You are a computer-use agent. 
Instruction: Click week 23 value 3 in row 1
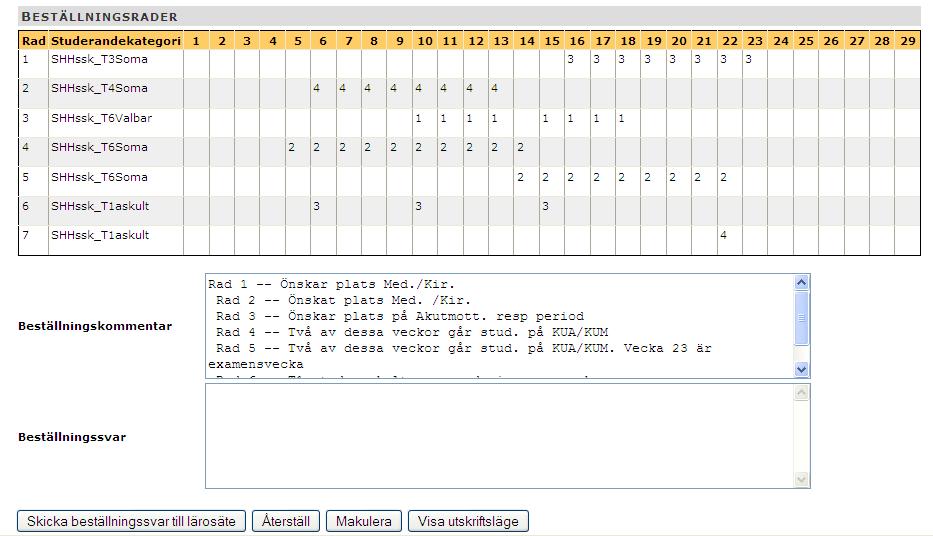749,59
